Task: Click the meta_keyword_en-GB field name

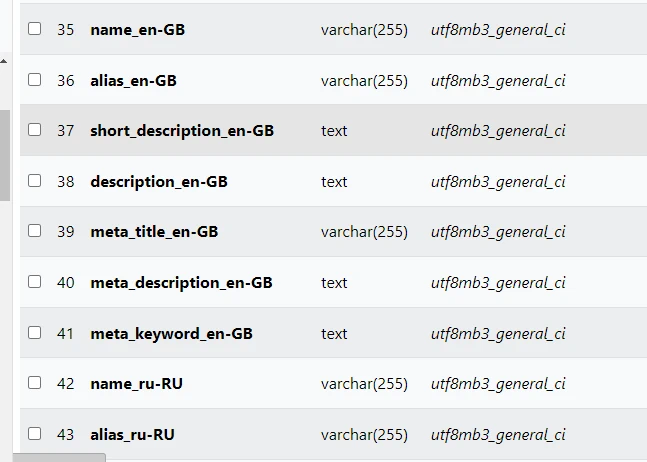Action: tap(171, 333)
